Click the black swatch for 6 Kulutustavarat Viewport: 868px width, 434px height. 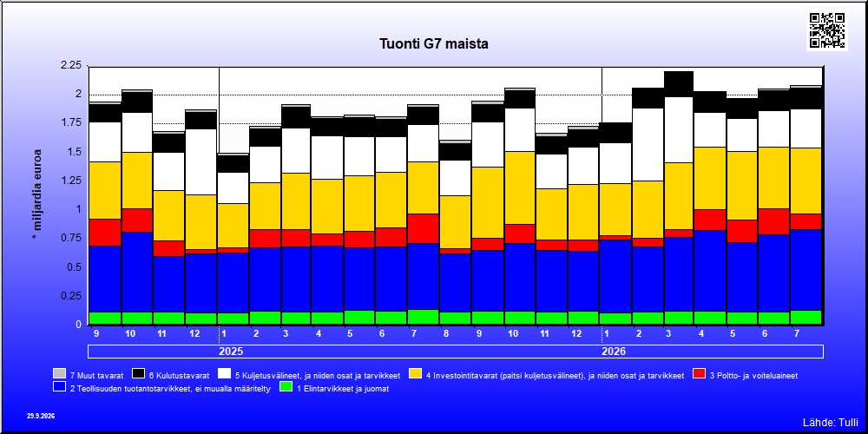(138, 374)
